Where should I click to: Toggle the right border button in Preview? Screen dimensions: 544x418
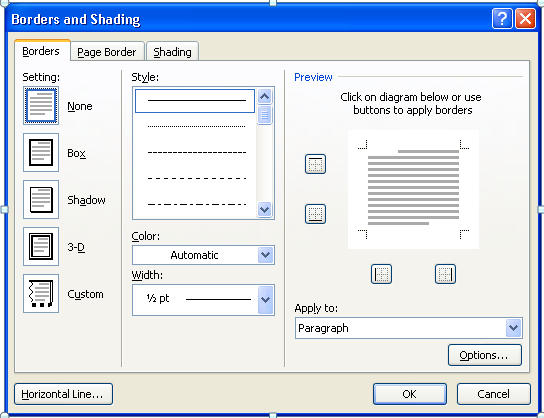pyautogui.click(x=445, y=274)
